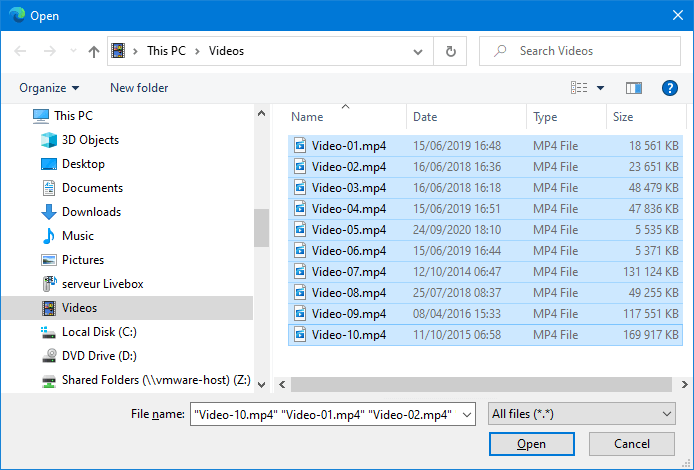Select the file name Video-05.mp4

tap(349, 230)
